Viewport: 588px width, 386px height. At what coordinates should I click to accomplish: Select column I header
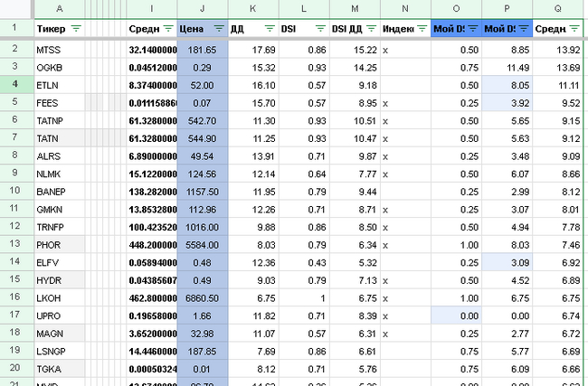151,9
